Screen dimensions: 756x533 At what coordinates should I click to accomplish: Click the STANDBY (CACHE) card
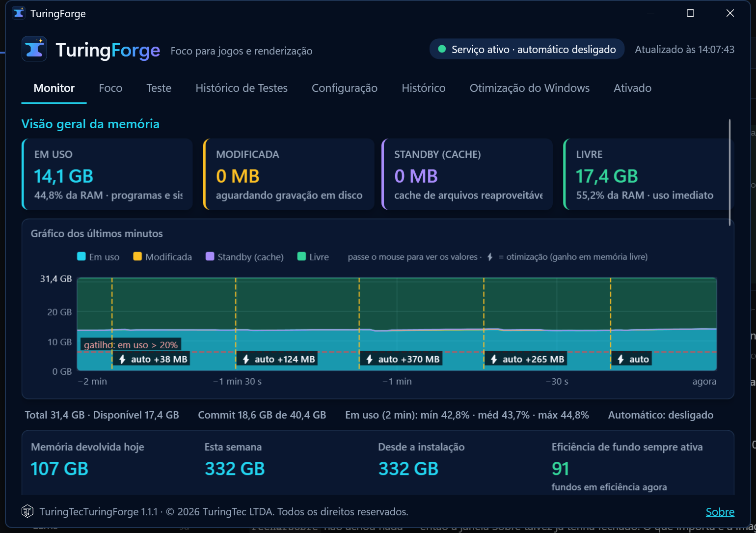467,174
